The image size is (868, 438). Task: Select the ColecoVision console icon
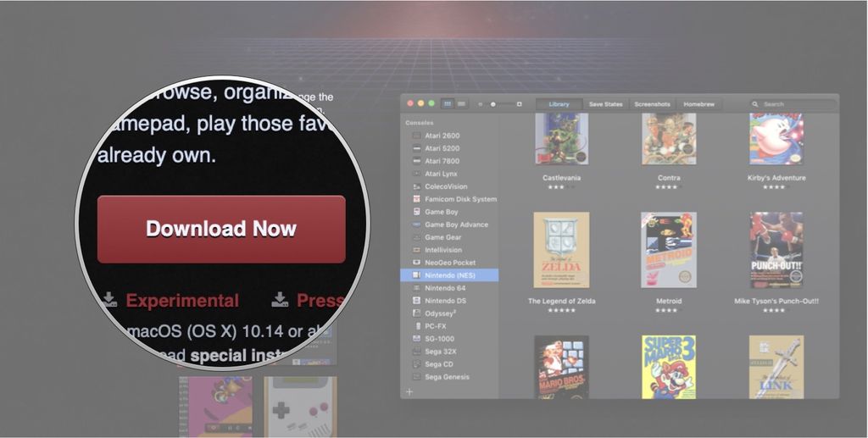(x=417, y=186)
